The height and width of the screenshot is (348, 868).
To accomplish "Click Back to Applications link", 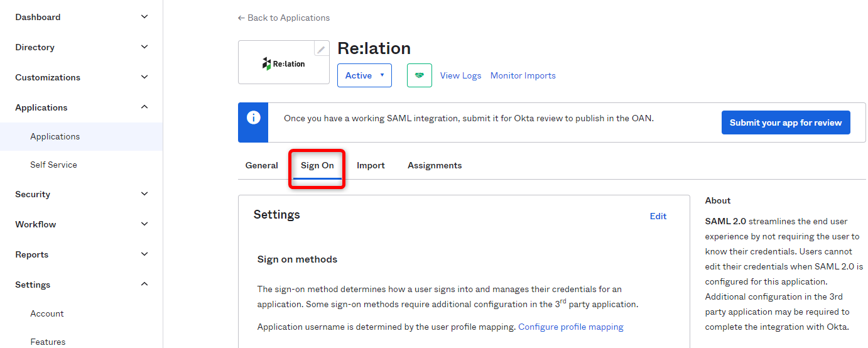I will 284,18.
